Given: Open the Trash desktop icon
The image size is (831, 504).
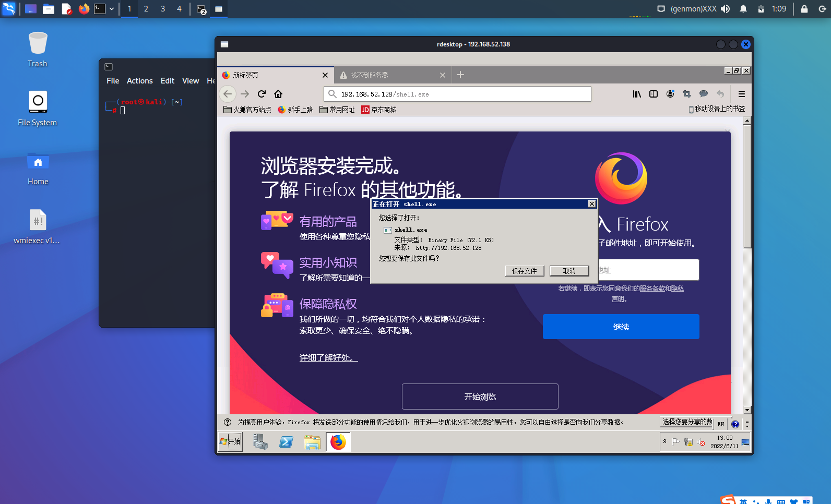Looking at the screenshot, I should coord(38,50).
